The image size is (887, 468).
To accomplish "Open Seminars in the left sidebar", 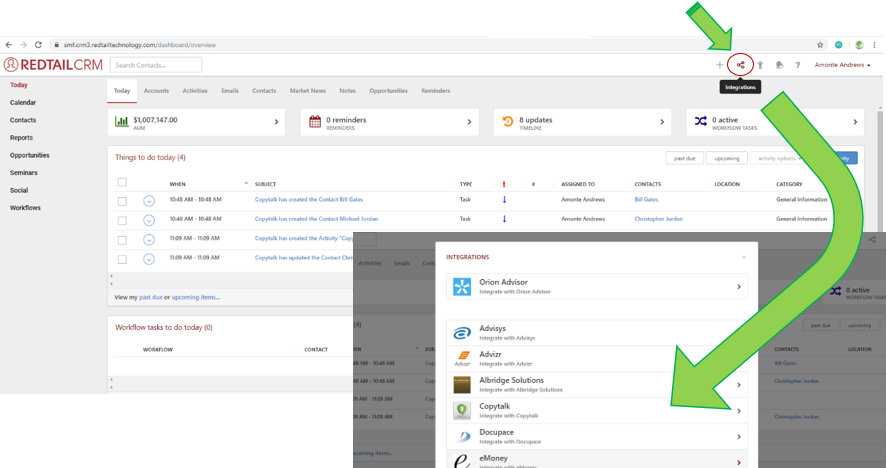I will tap(23, 173).
